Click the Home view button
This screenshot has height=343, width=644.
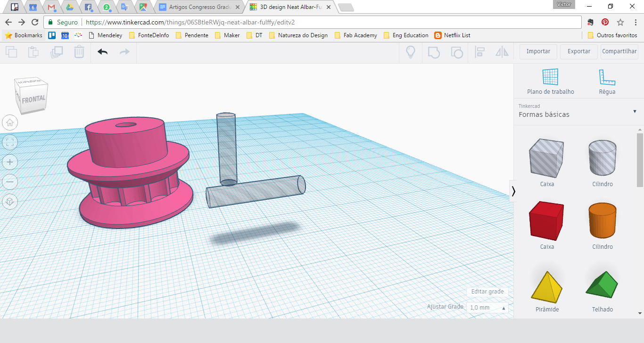point(10,123)
